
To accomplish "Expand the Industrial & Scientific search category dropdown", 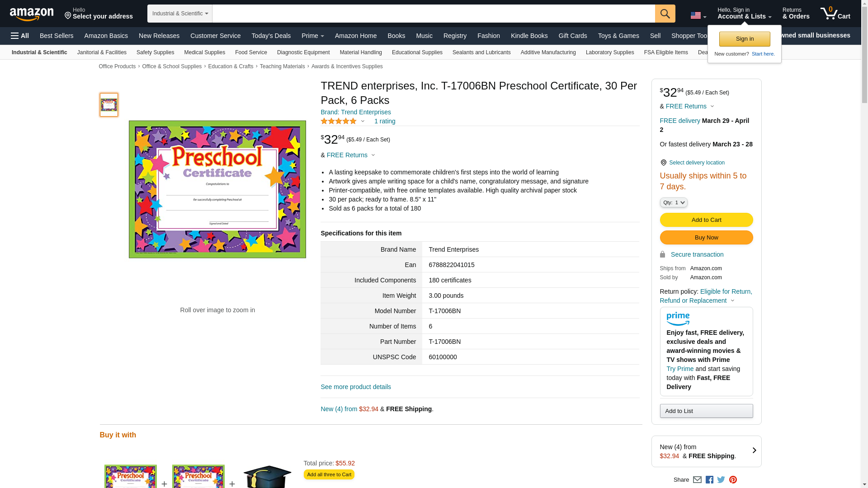I will 180,14.
